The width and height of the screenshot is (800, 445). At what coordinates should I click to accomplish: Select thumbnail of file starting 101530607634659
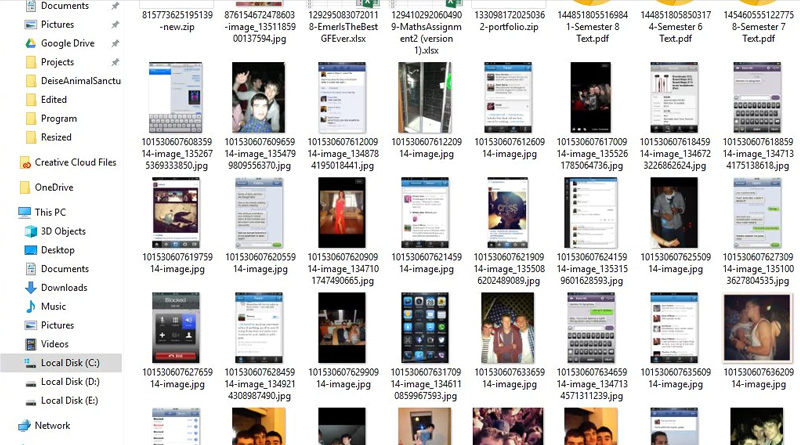(591, 328)
